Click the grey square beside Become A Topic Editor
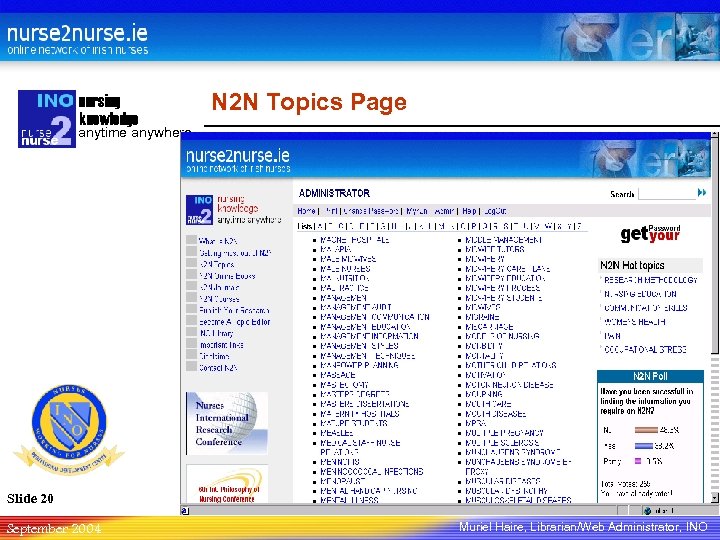 [x=191, y=321]
